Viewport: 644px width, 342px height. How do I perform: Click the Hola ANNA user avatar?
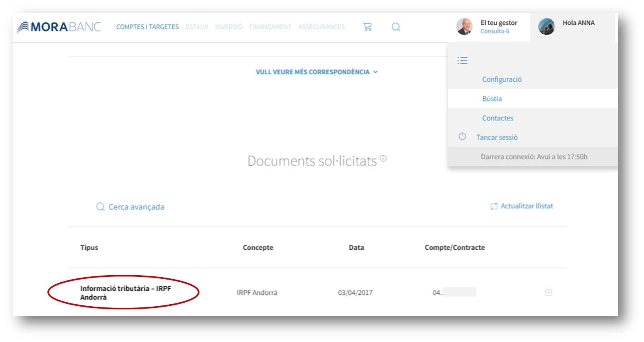point(546,27)
